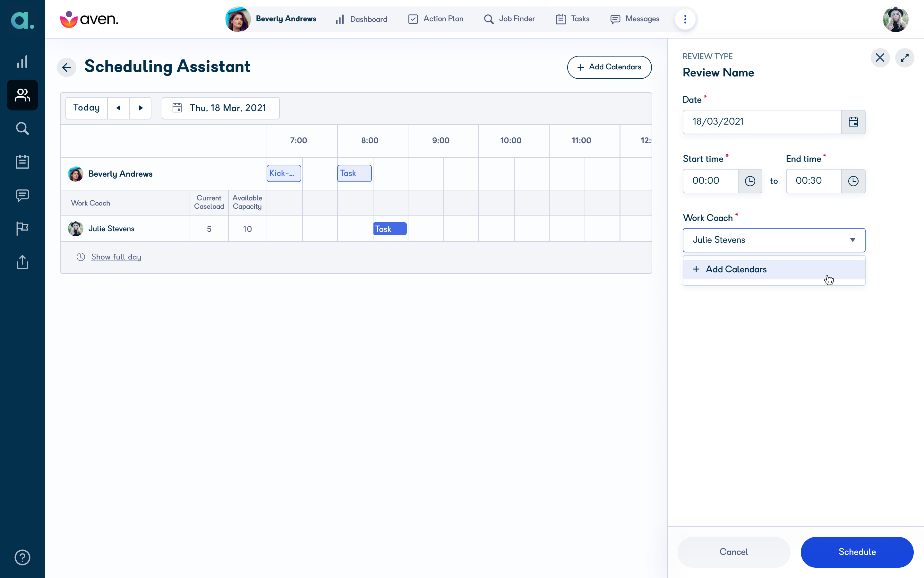
Task: Click Julie Stevens name in work coach row
Action: (x=112, y=229)
